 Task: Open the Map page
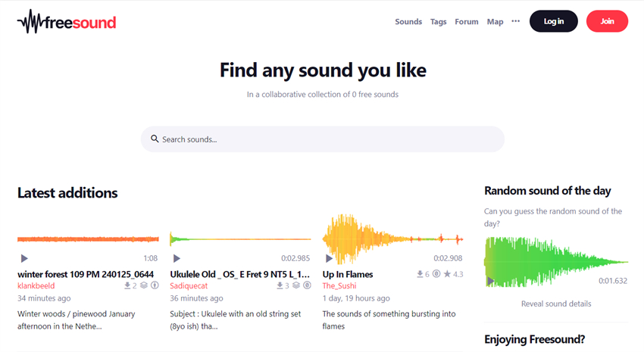(x=495, y=22)
